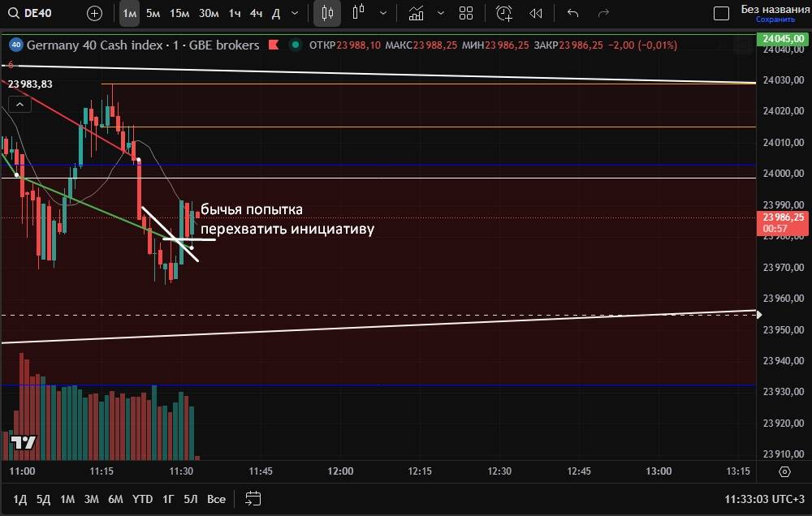
Task: Expand the timeframe interval dropdown chevron
Action: (x=294, y=13)
